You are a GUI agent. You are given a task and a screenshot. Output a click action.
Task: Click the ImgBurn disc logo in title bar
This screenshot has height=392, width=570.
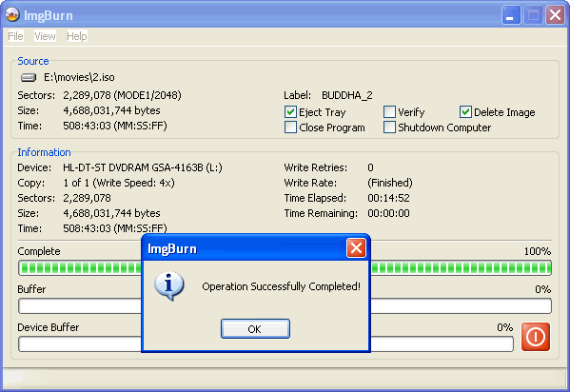[12, 14]
